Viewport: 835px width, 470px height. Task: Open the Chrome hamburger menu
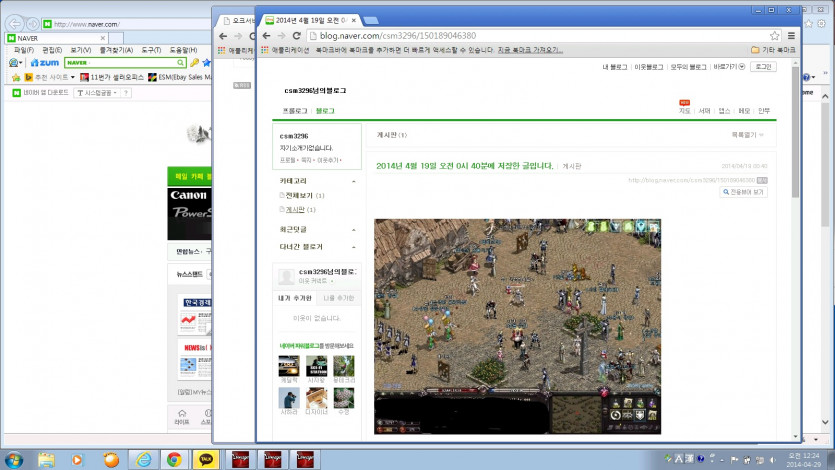(789, 35)
